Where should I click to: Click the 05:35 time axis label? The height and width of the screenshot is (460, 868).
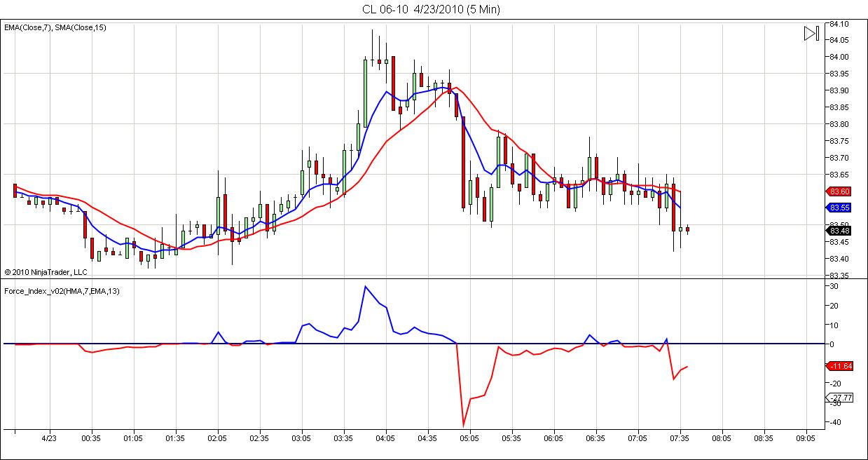coord(511,438)
